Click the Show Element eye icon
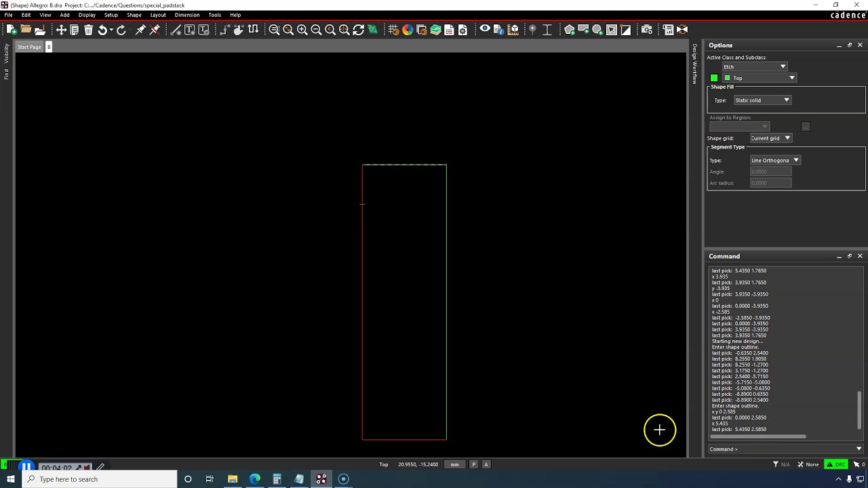 pyautogui.click(x=485, y=29)
